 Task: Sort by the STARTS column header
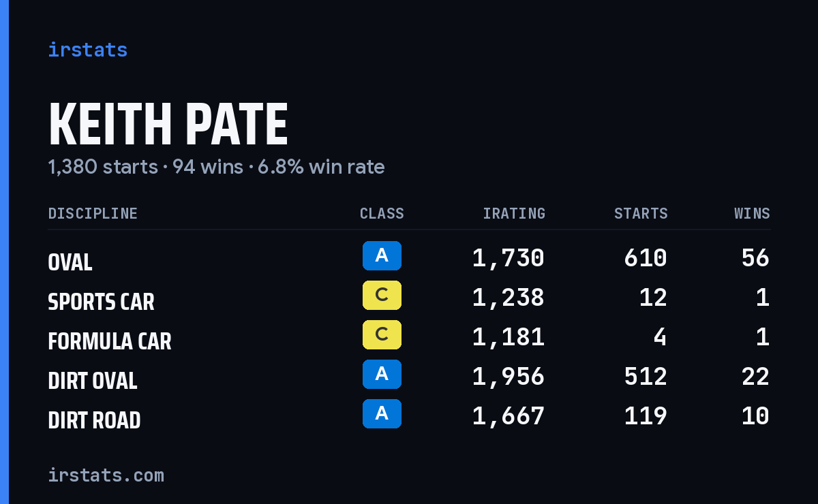tap(641, 213)
